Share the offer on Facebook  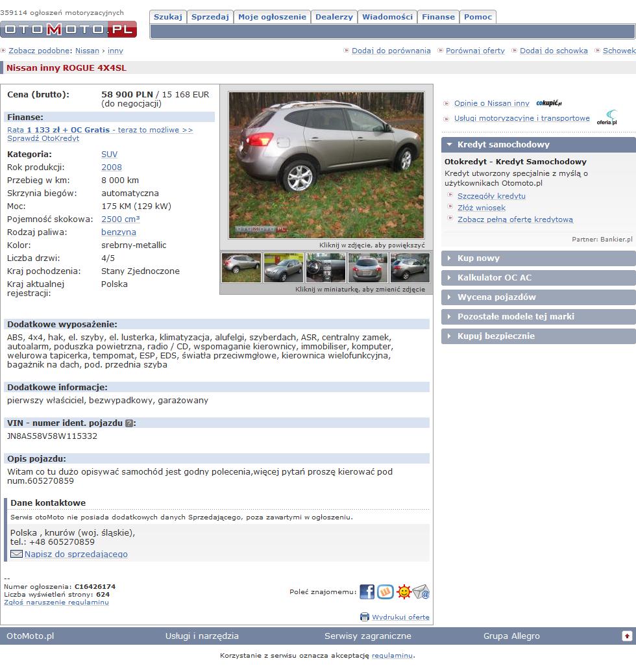[x=367, y=592]
